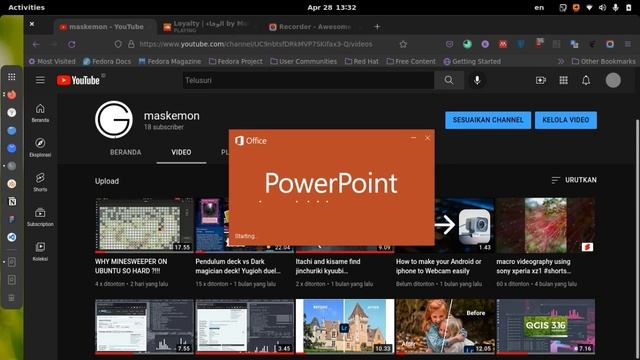Activate voice search microphone
The height and width of the screenshot is (360, 640).
[x=477, y=80]
